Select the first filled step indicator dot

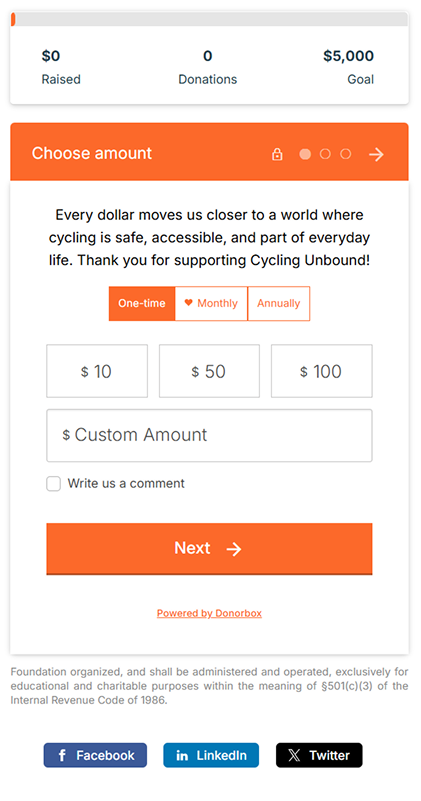point(305,154)
